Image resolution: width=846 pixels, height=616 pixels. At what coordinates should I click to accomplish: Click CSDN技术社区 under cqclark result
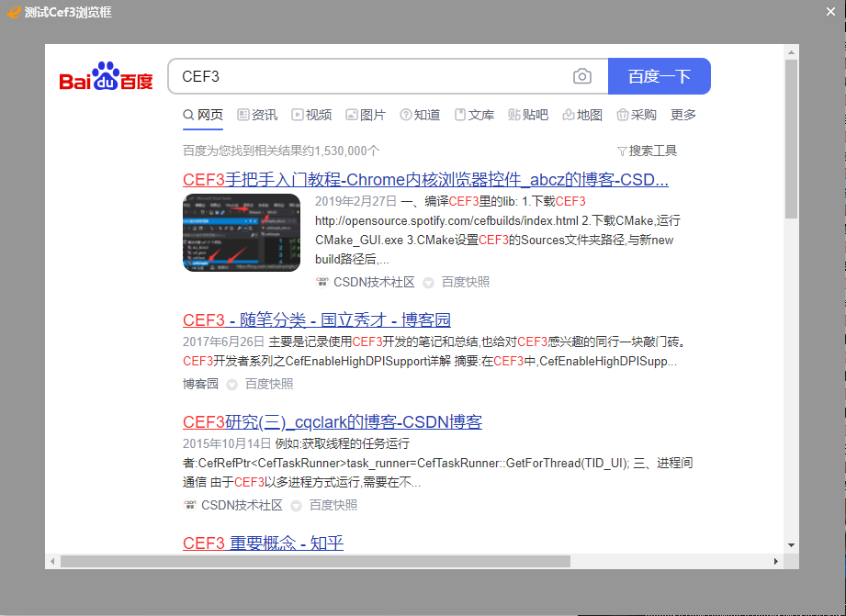(x=242, y=506)
